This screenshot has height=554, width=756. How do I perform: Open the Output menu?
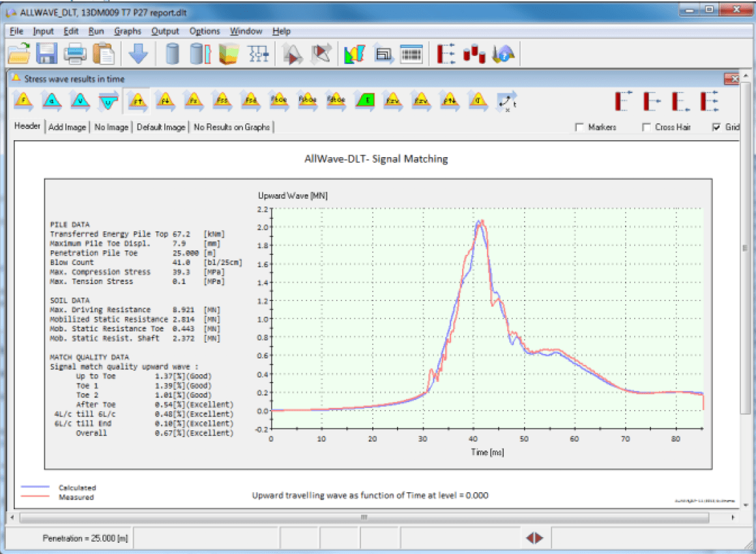(x=165, y=31)
